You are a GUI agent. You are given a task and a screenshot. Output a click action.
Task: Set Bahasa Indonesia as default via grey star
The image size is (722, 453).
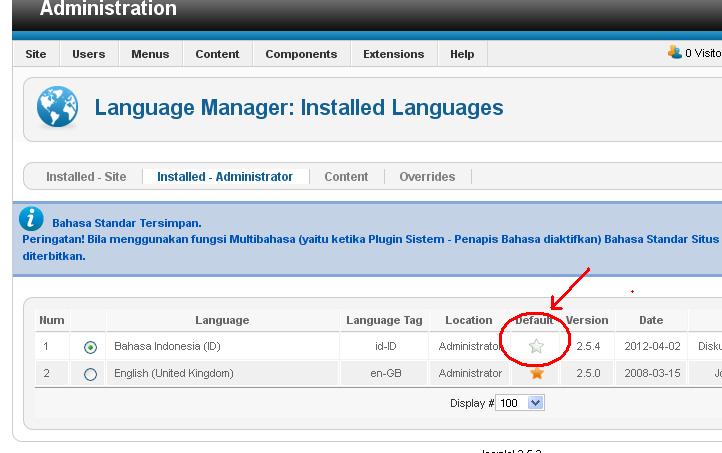536,346
